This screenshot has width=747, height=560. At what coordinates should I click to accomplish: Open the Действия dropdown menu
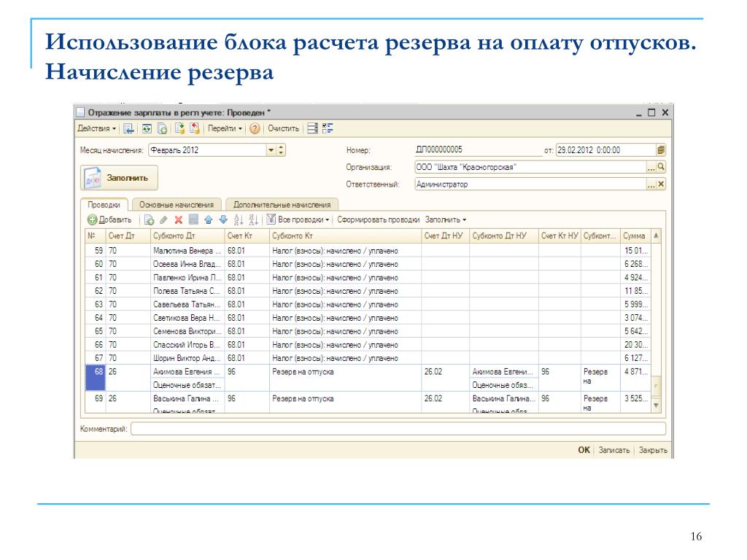[97, 128]
